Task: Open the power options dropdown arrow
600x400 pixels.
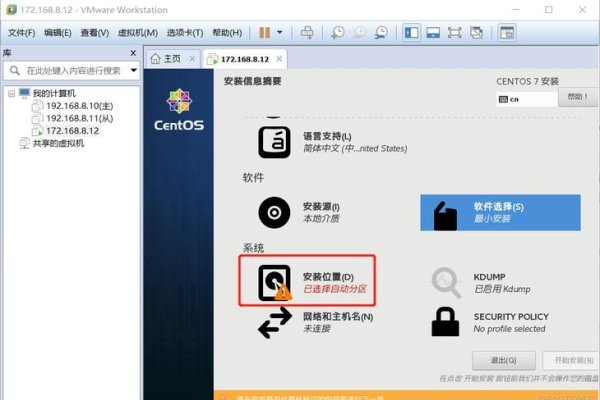Action: click(280, 33)
